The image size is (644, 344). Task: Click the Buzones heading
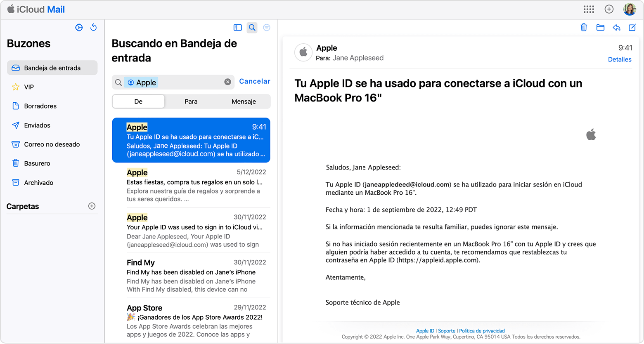click(28, 43)
